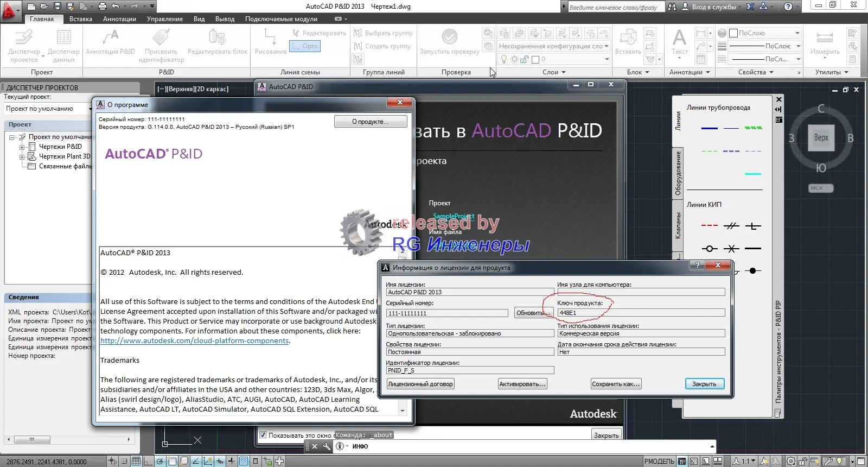Click Присвоить идентификатор tag tool
868x467 pixels.
click(x=161, y=46)
